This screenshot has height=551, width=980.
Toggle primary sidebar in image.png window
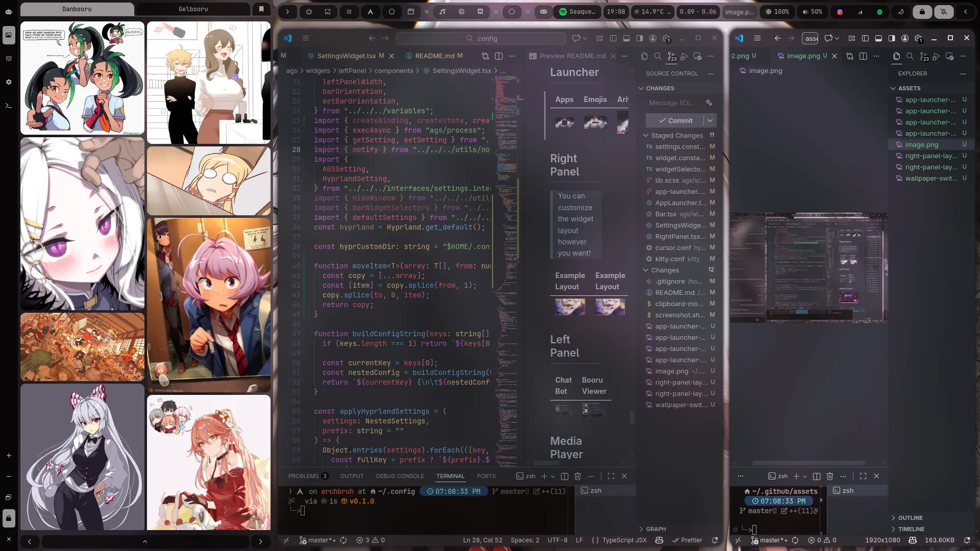point(865,38)
